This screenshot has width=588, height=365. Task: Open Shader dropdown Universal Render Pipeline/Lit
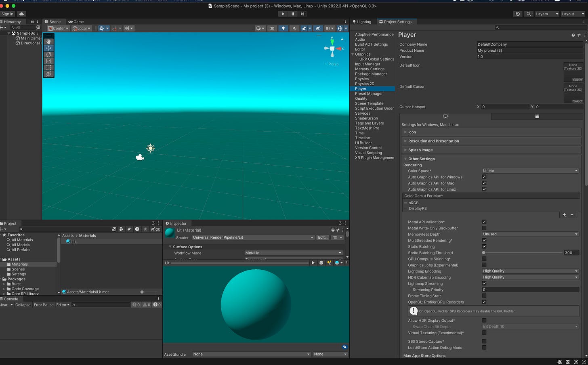(x=253, y=237)
